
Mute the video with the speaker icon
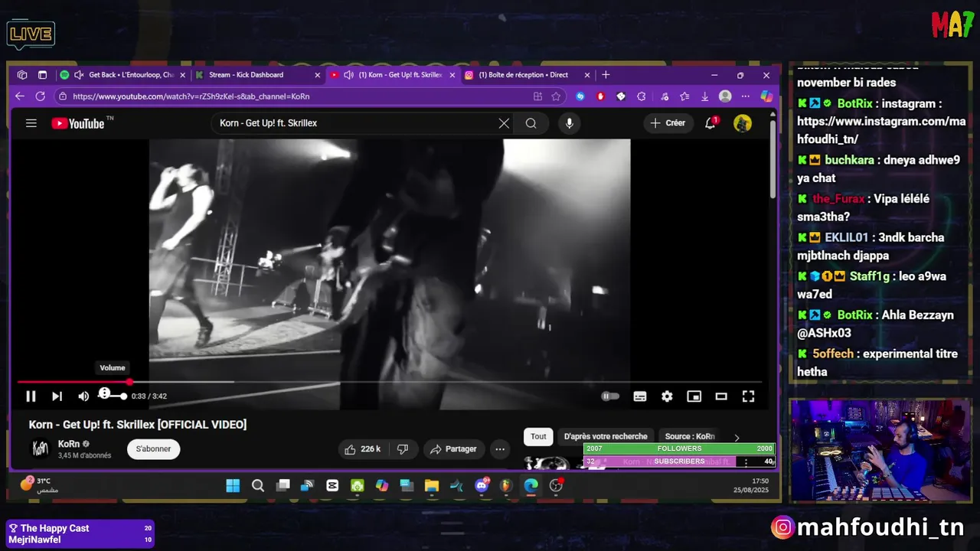point(83,396)
